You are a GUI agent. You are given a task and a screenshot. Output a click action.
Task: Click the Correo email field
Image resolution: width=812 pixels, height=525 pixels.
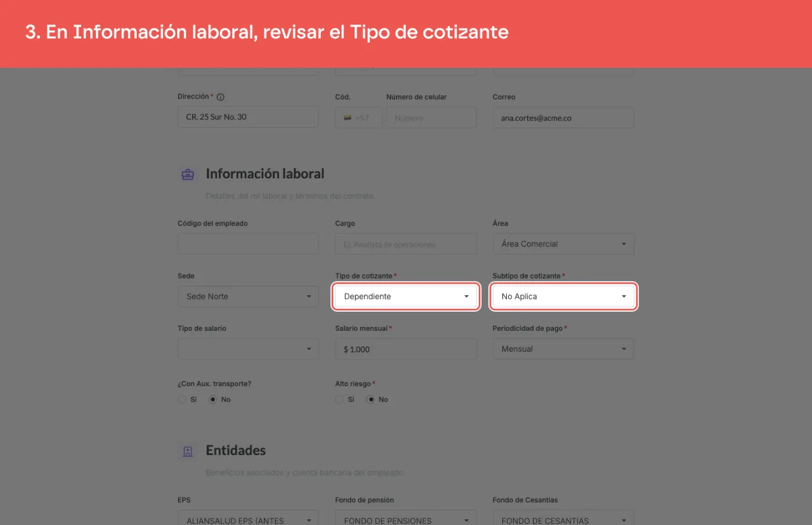[563, 117]
